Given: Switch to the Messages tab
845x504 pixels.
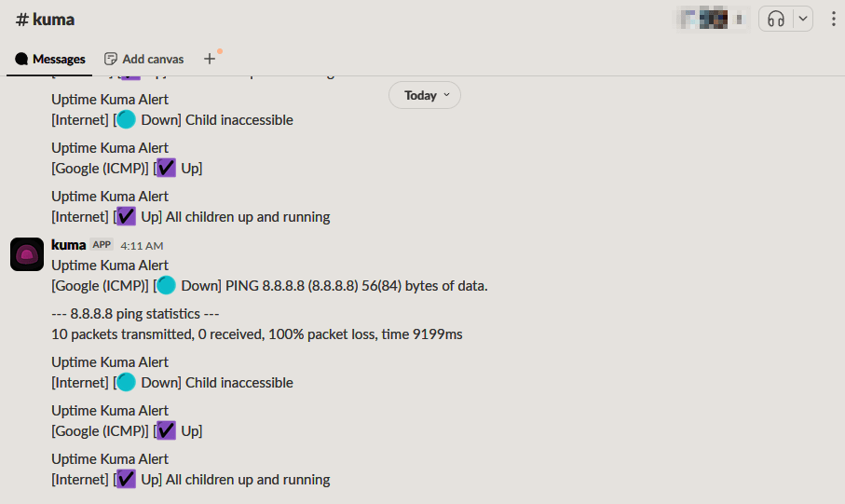Looking at the screenshot, I should [50, 59].
